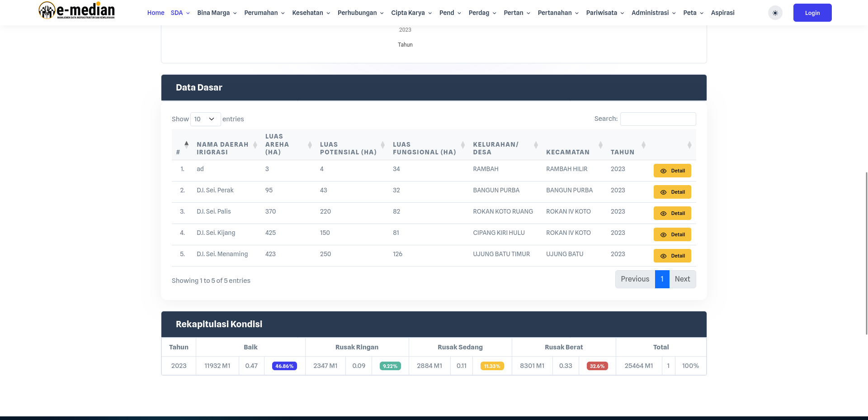Open the Aspirasi page
This screenshot has width=868, height=420.
pyautogui.click(x=722, y=13)
